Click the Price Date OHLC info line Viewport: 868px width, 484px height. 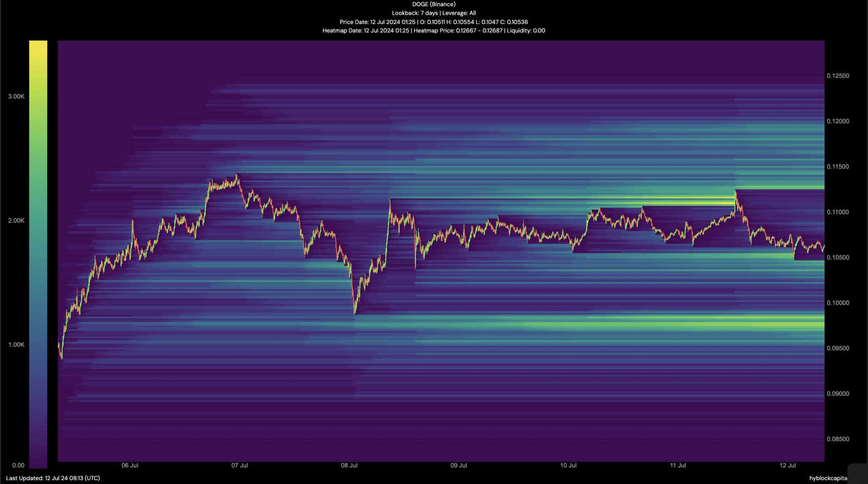[x=434, y=22]
